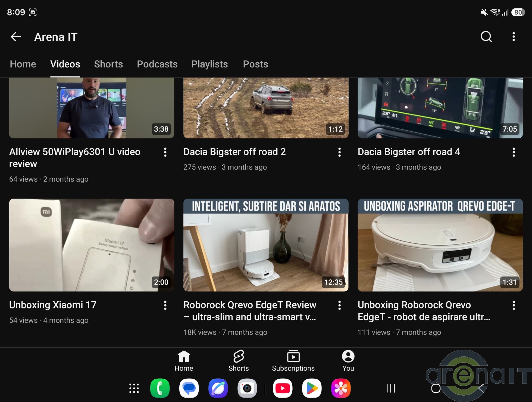Viewport: 532px width, 402px height.
Task: Click '164 views · 3 months ago' text
Action: (399, 167)
